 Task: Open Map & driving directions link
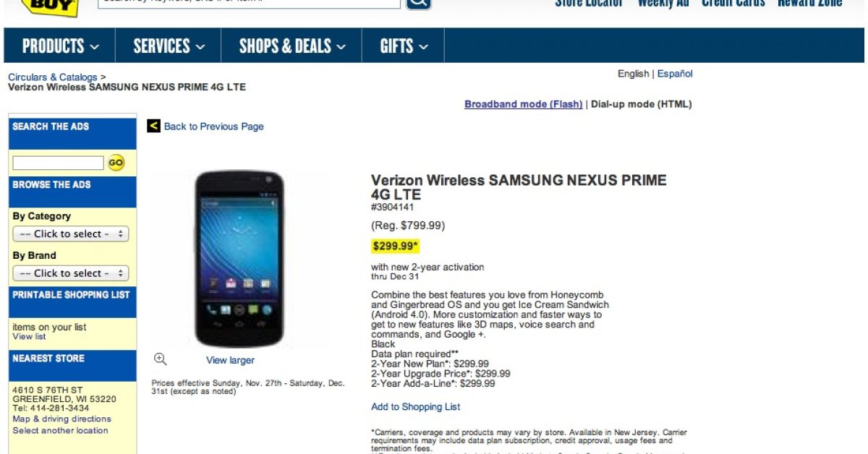point(61,419)
